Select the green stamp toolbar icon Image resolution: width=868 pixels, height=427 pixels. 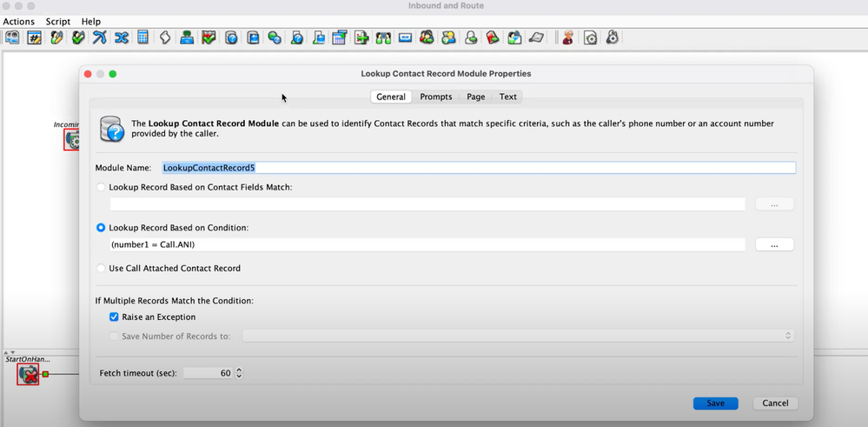(187, 37)
